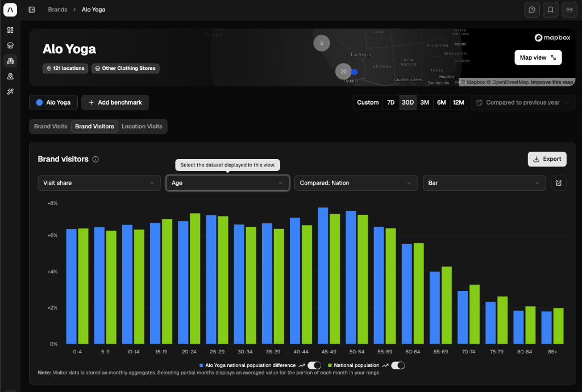
Task: Select the 12M time range
Action: (x=459, y=102)
